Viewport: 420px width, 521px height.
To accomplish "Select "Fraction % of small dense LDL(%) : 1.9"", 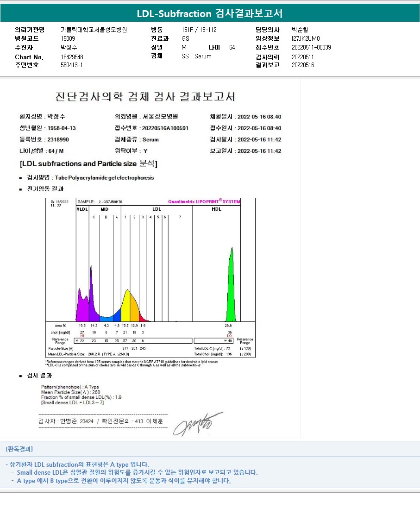I will point(81,397).
